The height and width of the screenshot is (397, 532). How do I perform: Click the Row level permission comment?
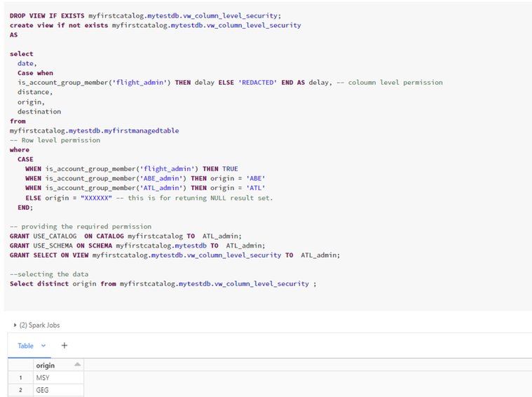55,140
